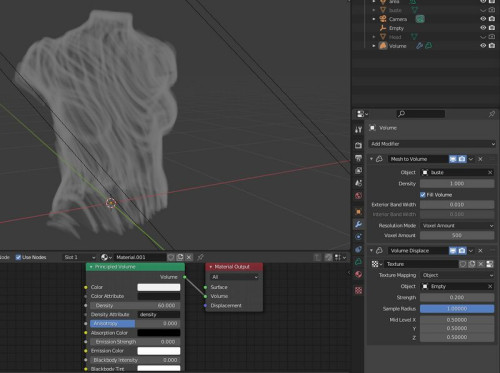Click the fake user shield for Texture

coord(463,264)
